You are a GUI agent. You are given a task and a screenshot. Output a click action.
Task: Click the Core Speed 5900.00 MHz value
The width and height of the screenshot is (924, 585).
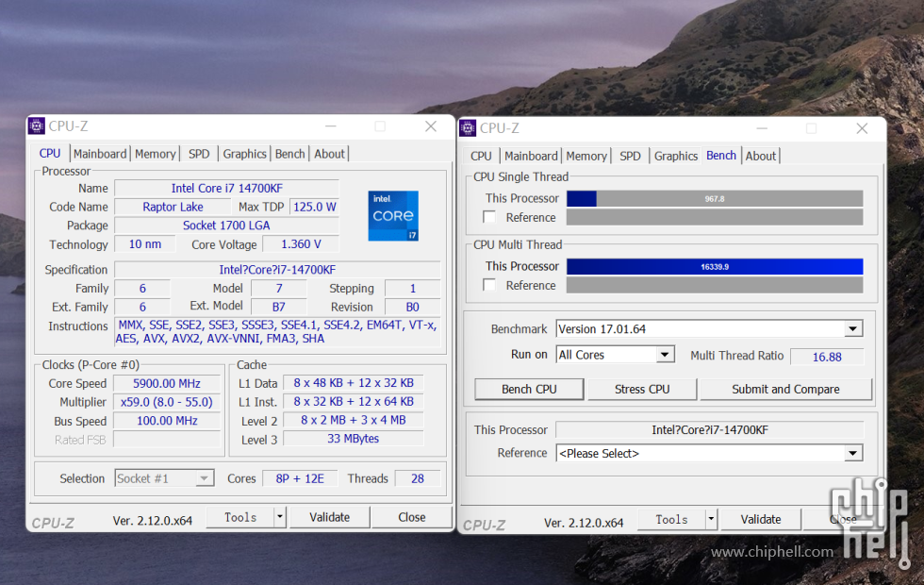167,383
